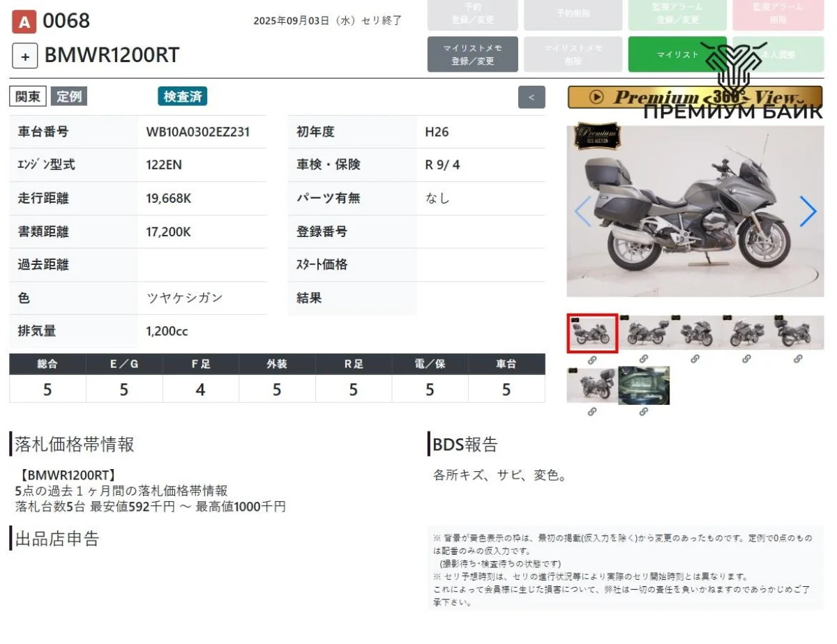Click マイリストメモ 登録/変更 button

pos(472,54)
